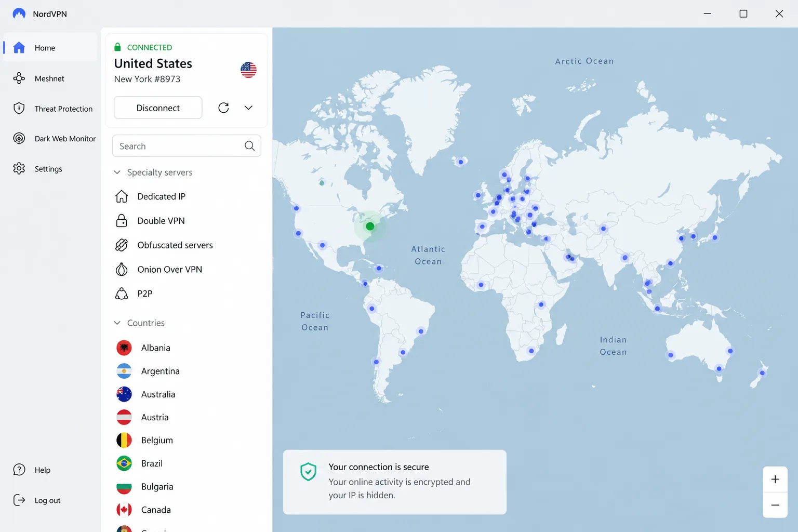Image resolution: width=798 pixels, height=532 pixels.
Task: Click the NordVPN logo in title bar
Action: click(19, 14)
